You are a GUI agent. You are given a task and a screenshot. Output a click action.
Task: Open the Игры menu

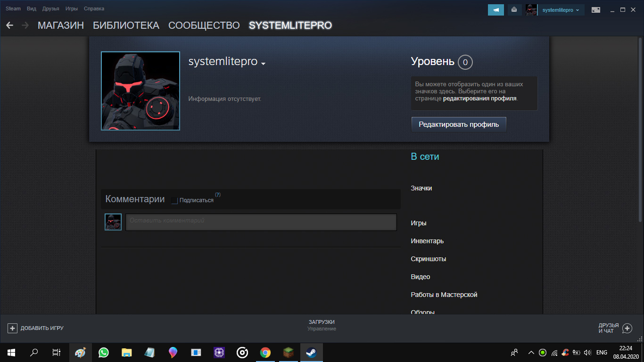pos(72,9)
